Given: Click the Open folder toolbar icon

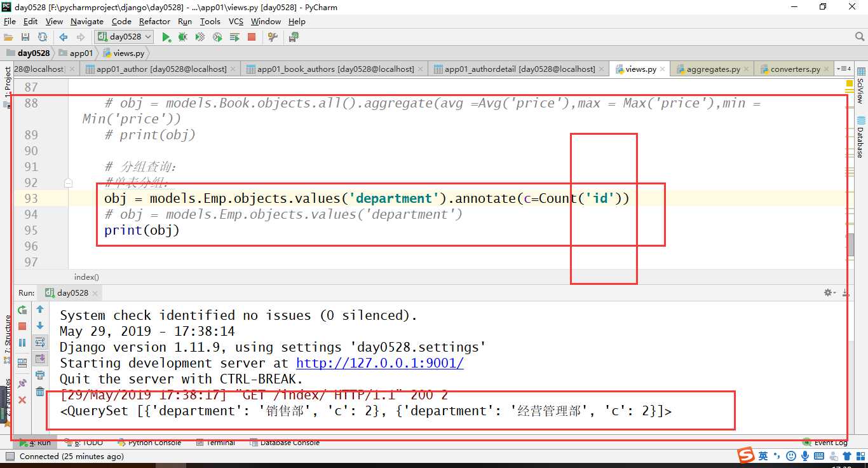Looking at the screenshot, I should pos(8,38).
